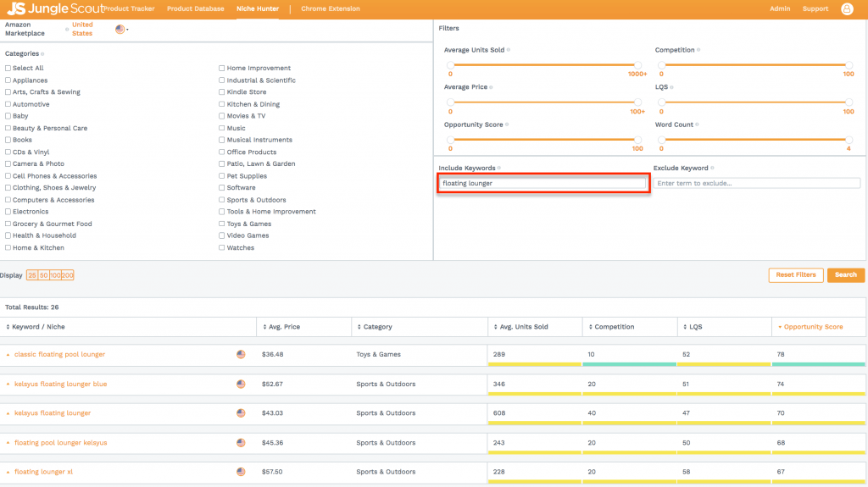This screenshot has height=487, width=868.
Task: Check the Appliances category
Action: (x=8, y=80)
